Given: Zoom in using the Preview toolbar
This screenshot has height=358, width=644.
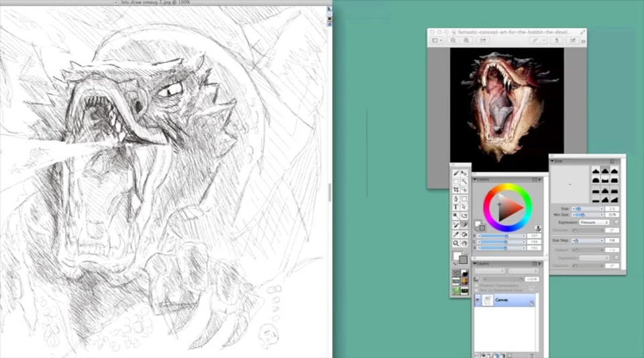Looking at the screenshot, I should (x=466, y=40).
